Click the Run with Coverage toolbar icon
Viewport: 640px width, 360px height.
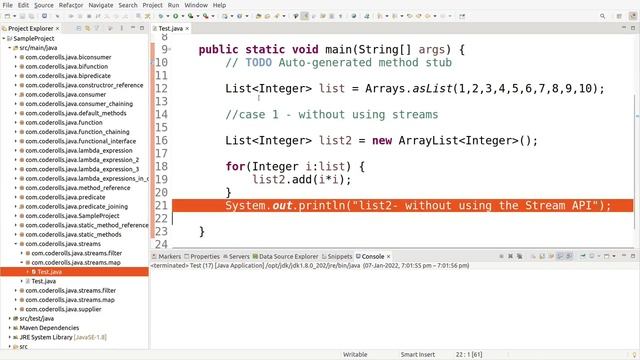[191, 16]
